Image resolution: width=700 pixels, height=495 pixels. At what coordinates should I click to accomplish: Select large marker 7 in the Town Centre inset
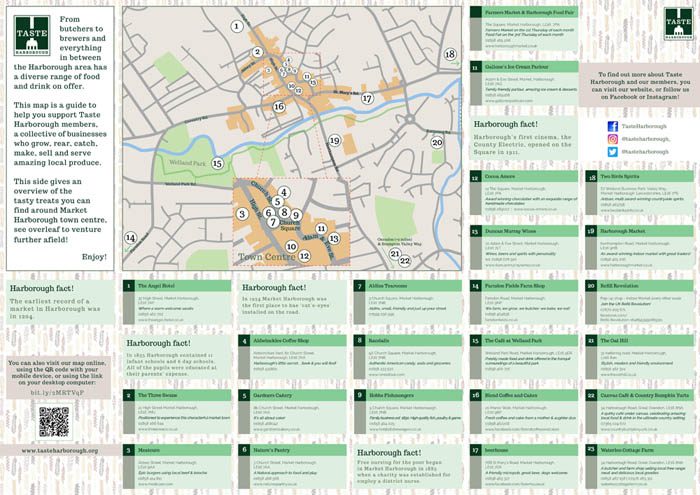[273, 222]
